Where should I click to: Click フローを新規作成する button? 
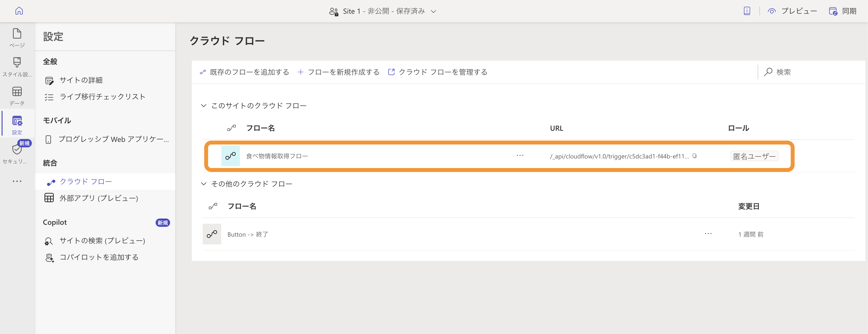(x=339, y=72)
